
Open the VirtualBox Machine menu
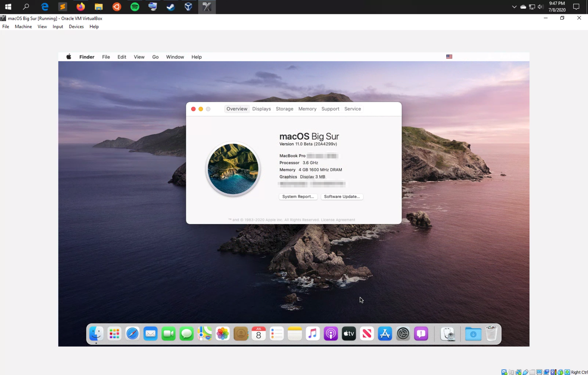pos(23,26)
